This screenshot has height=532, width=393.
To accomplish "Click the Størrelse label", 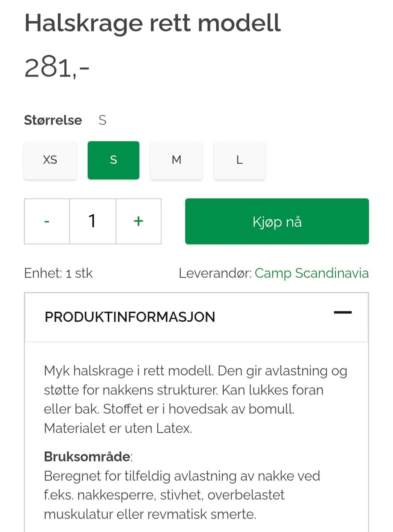I will (x=53, y=120).
